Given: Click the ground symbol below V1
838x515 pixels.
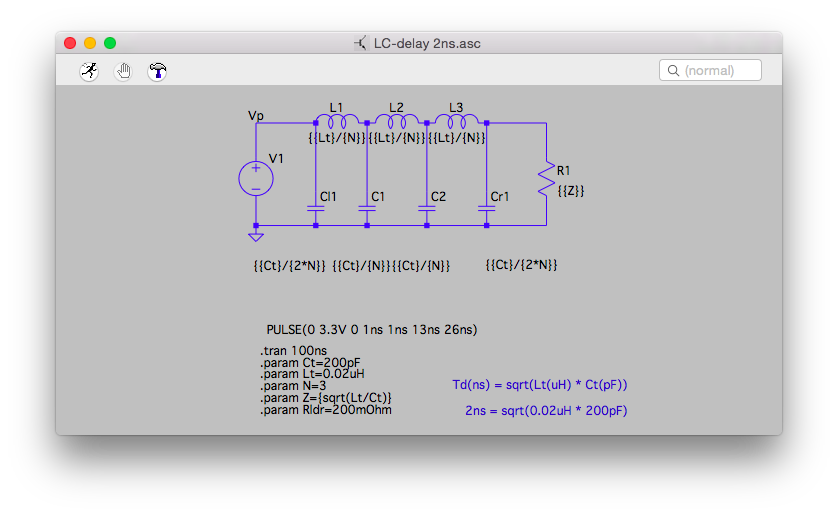Looking at the screenshot, I should (x=256, y=235).
